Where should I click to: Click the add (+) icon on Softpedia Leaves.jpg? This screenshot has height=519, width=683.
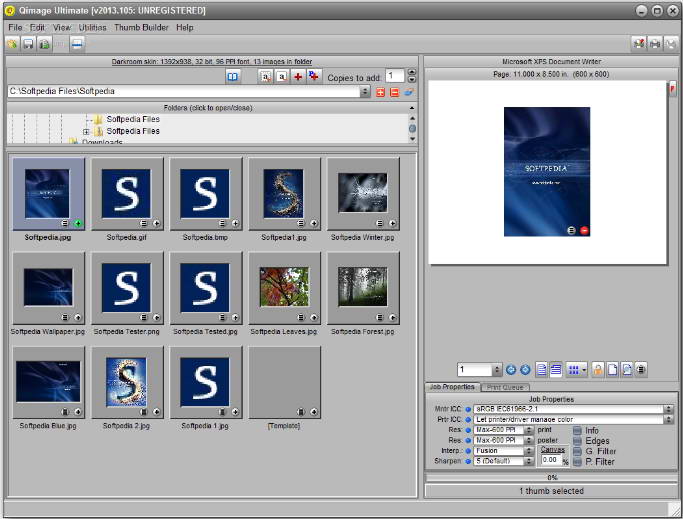pos(314,317)
